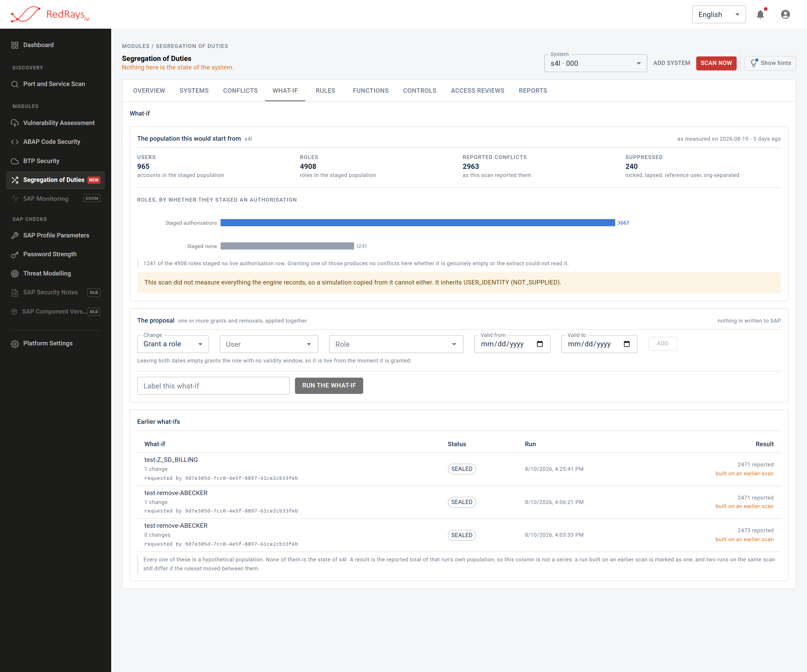807x672 pixels.
Task: Switch to the Functions tab
Action: coord(371,91)
